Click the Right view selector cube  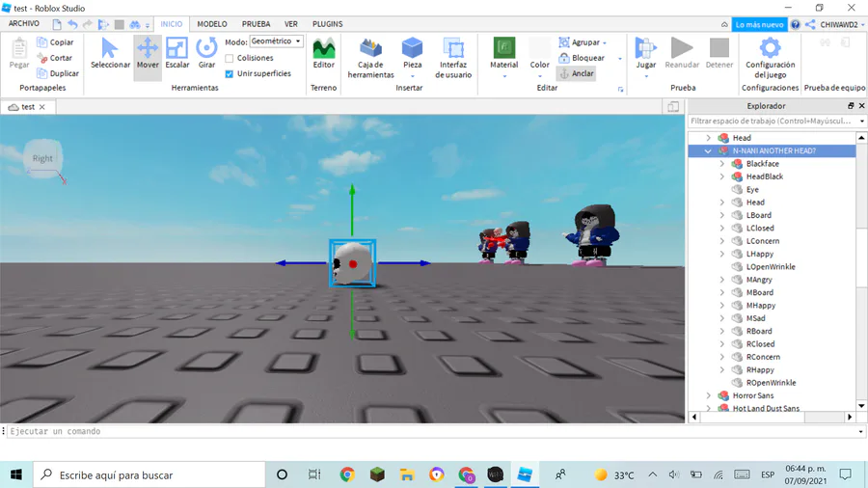[x=42, y=158]
